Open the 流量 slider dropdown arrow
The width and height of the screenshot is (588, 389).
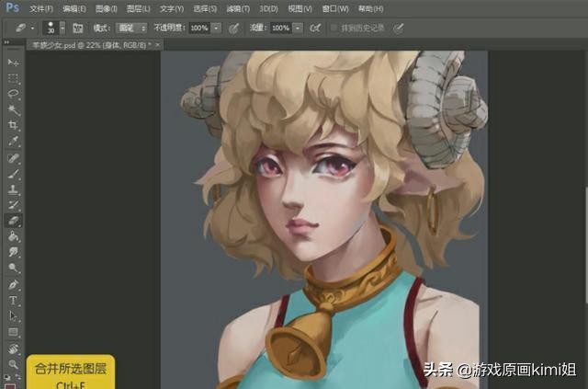click(298, 28)
